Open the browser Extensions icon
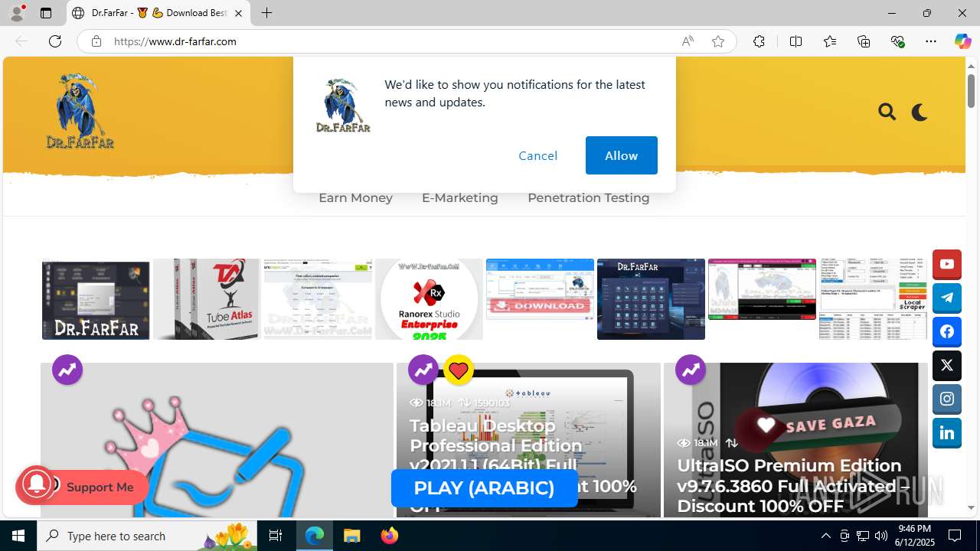980x551 pixels. [x=759, y=41]
